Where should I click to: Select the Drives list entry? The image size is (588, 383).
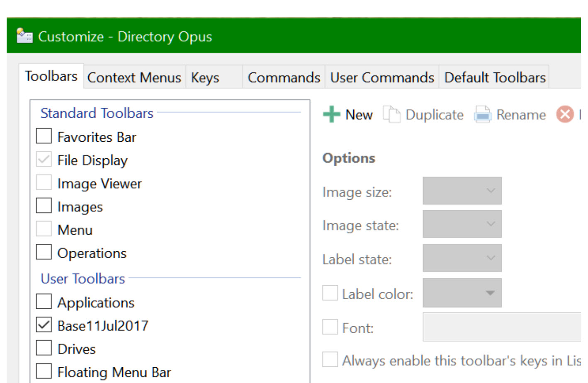77,349
